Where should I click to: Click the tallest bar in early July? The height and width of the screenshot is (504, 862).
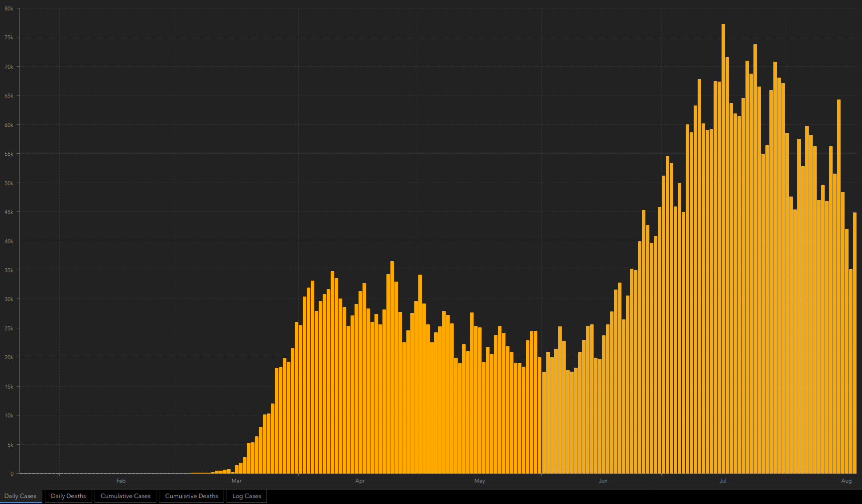click(x=723, y=249)
